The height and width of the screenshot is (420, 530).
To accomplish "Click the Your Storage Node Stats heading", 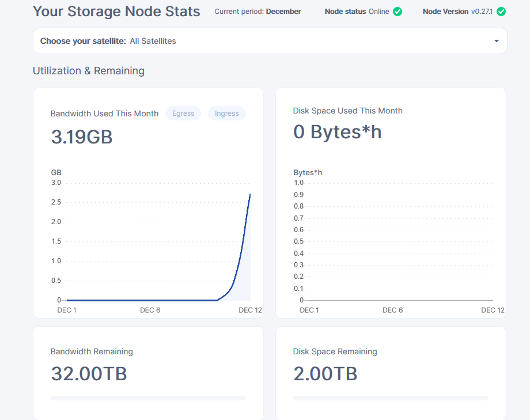I will (x=116, y=12).
